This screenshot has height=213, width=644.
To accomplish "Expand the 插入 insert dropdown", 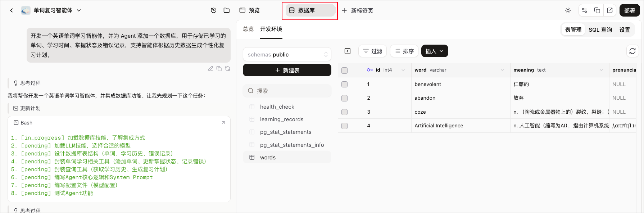I will (435, 51).
